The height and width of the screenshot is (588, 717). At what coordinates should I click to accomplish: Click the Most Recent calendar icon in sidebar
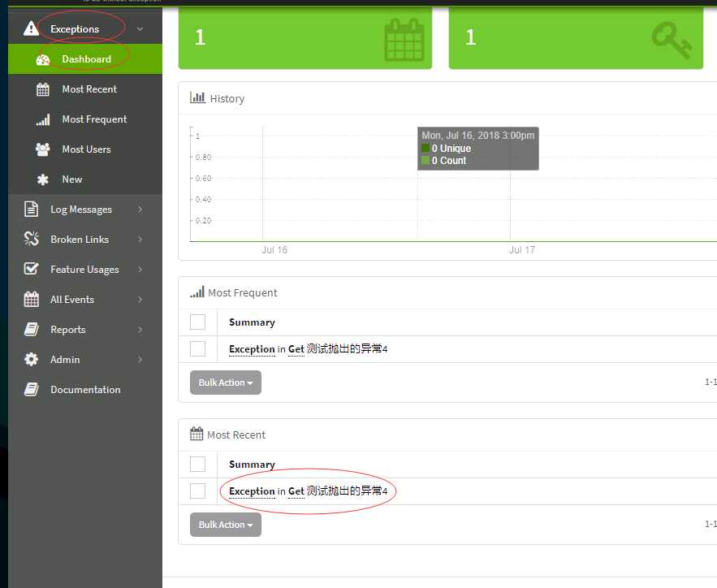click(x=42, y=89)
